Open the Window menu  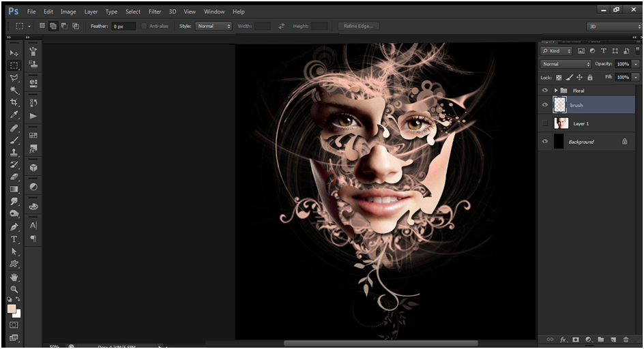coord(214,12)
